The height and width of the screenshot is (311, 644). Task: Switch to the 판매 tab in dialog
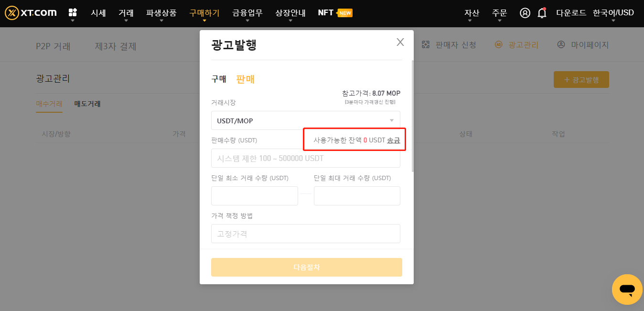click(246, 79)
